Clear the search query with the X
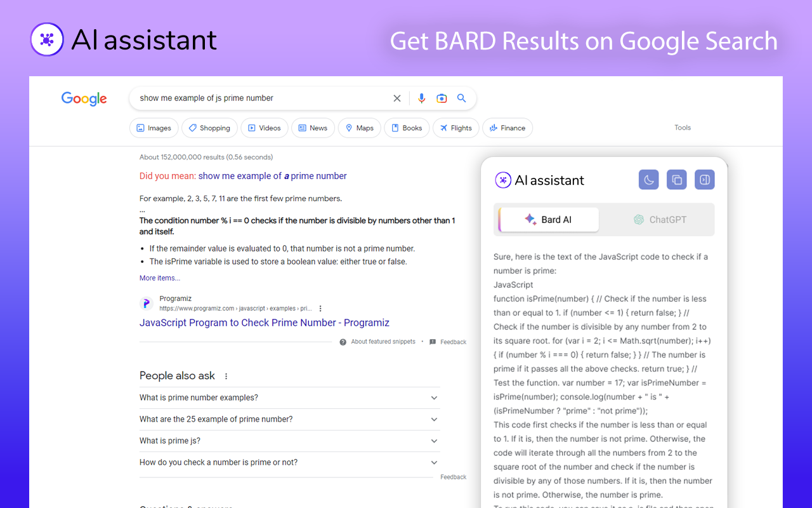 (x=397, y=98)
